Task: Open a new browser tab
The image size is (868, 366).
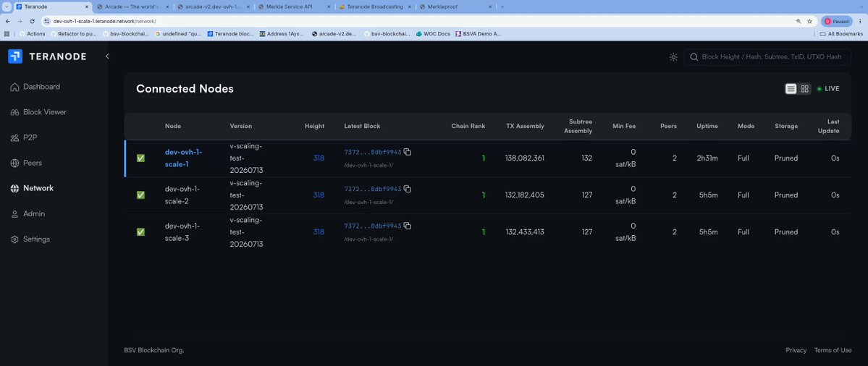Action: tap(502, 7)
